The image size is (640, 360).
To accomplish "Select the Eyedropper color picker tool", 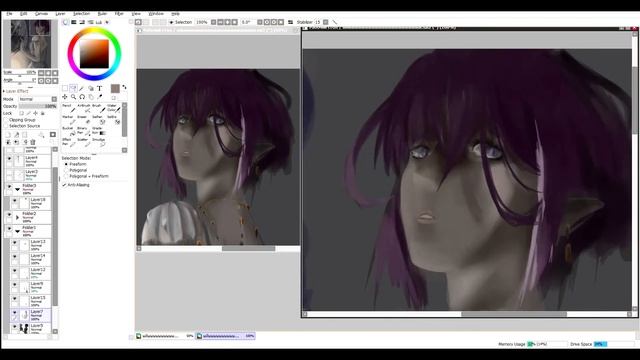I will 99,97.
